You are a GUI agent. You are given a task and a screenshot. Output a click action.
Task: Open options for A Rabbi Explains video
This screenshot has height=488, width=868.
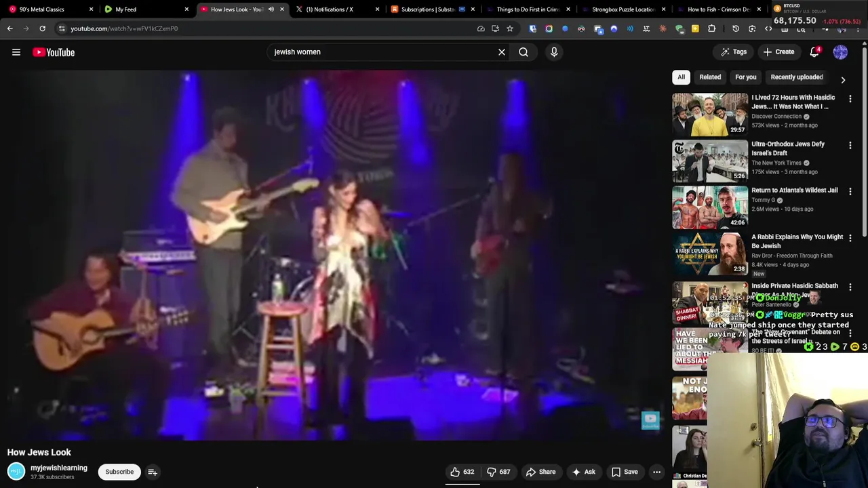click(x=850, y=238)
